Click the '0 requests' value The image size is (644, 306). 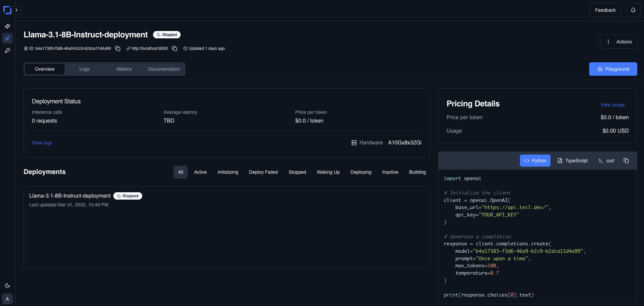click(x=44, y=121)
